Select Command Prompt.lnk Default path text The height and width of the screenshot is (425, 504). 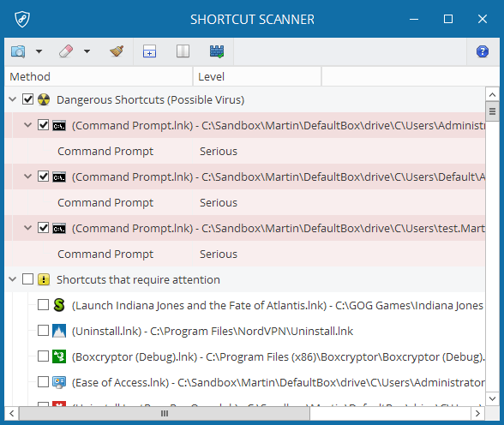coord(279,177)
